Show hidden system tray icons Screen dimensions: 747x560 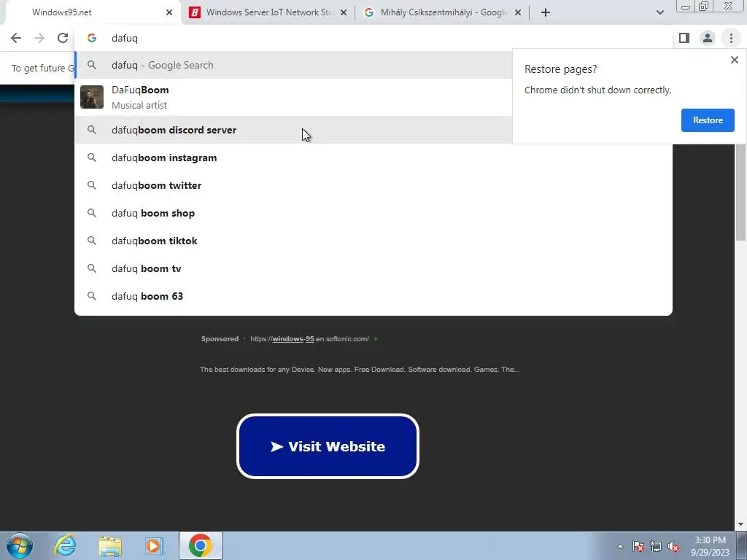click(x=620, y=546)
